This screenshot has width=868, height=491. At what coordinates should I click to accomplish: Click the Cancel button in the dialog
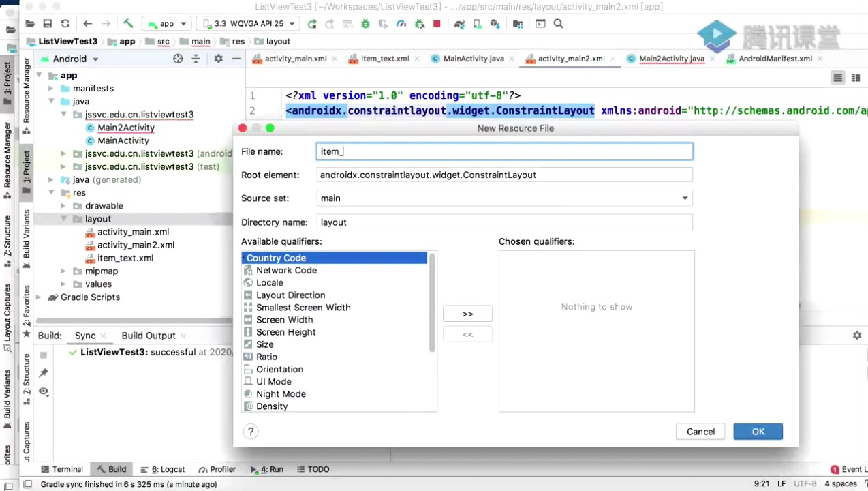(x=700, y=432)
